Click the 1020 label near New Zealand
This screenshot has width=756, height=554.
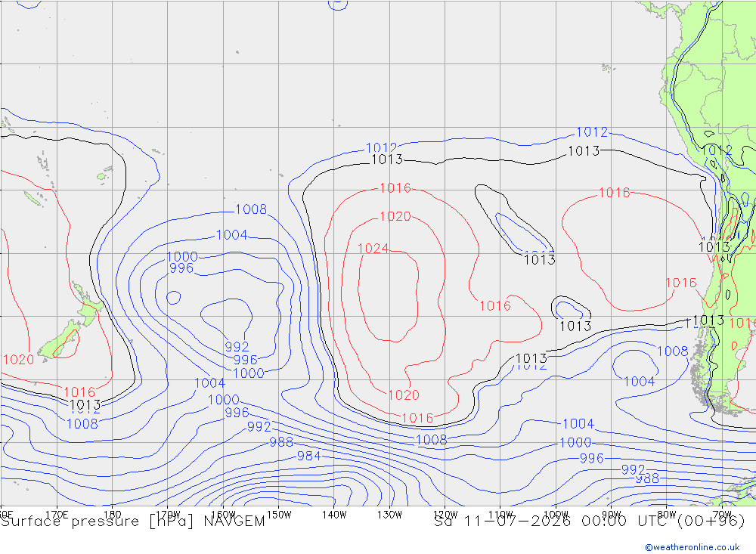point(19,359)
